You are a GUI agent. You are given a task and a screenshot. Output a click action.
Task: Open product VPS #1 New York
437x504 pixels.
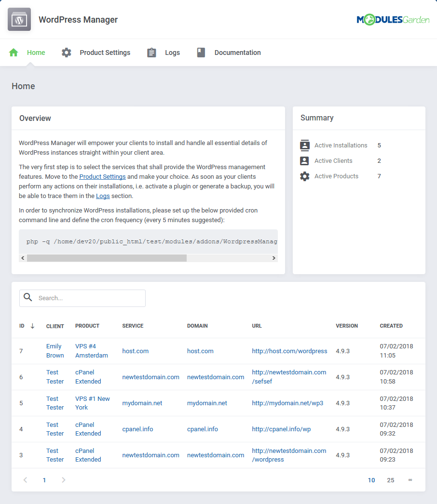(93, 403)
